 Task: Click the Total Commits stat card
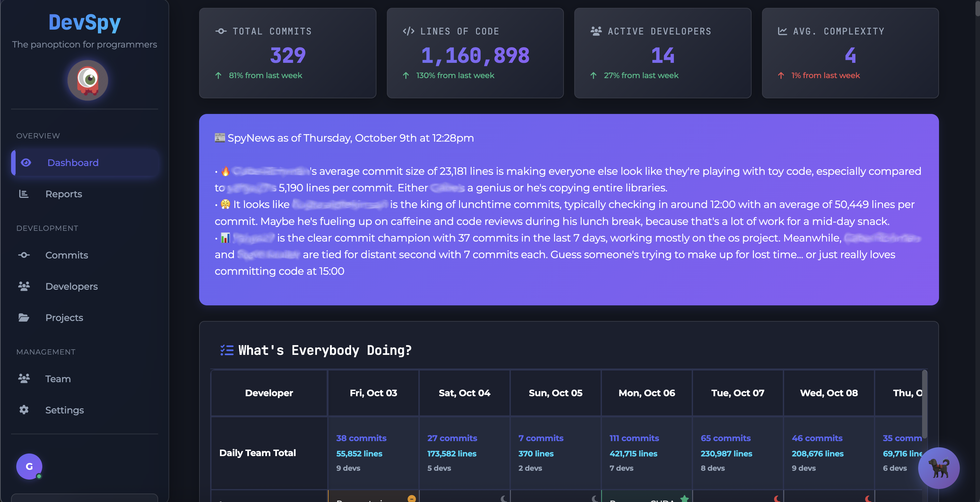[287, 53]
